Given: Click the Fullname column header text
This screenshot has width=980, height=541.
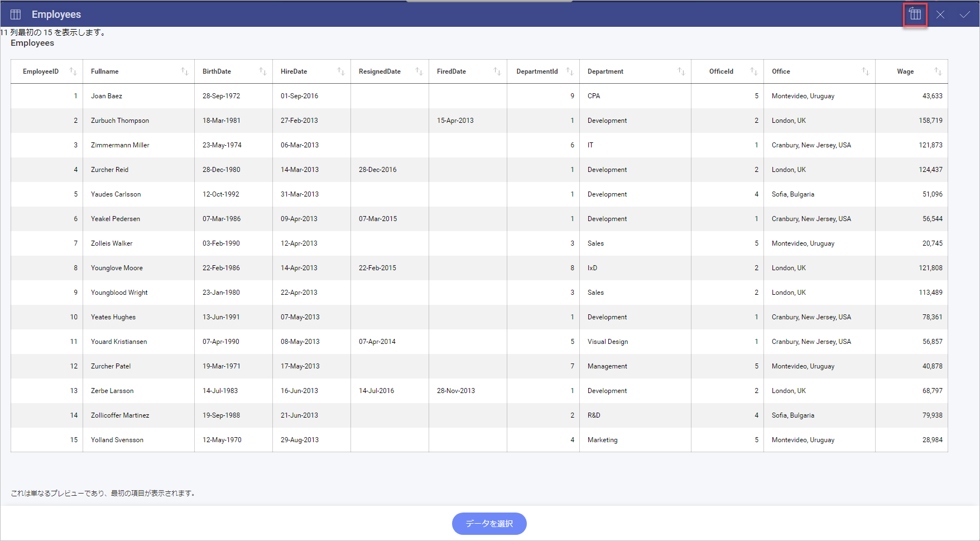Looking at the screenshot, I should 105,71.
